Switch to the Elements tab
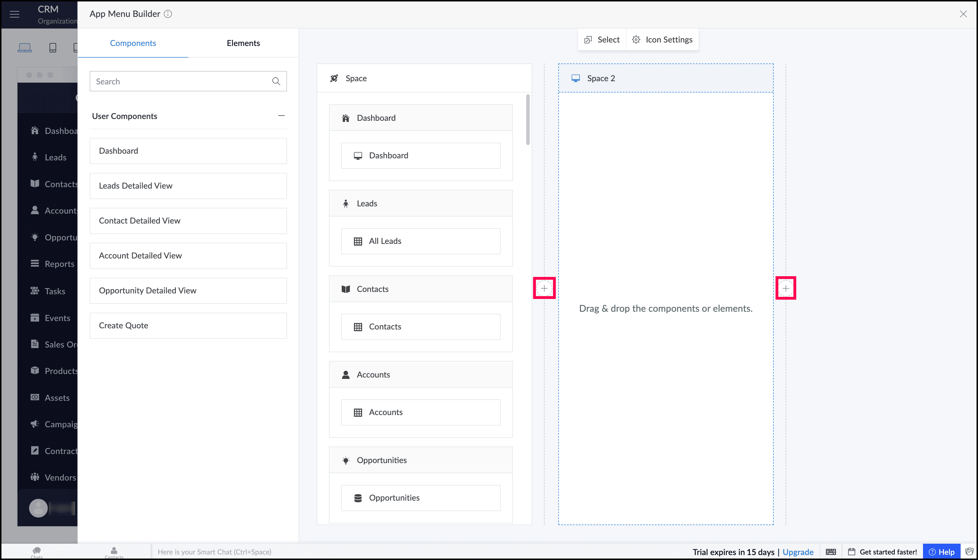978x560 pixels. click(x=243, y=43)
